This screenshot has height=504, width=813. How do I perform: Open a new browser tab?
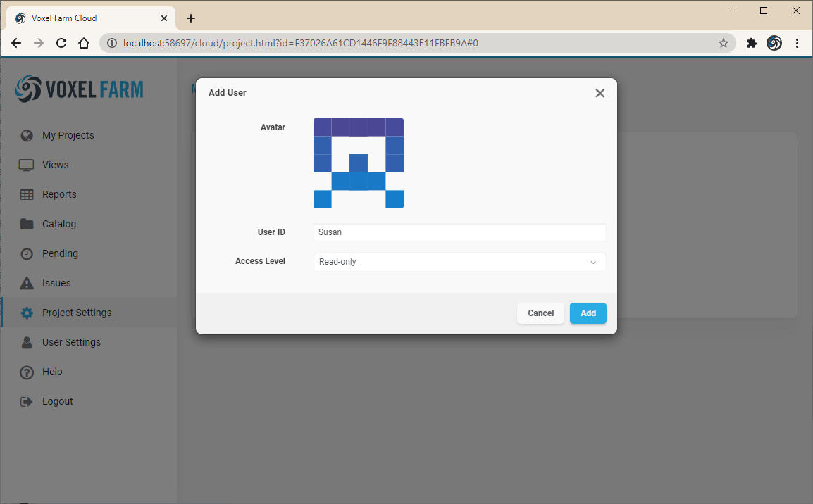pyautogui.click(x=191, y=18)
